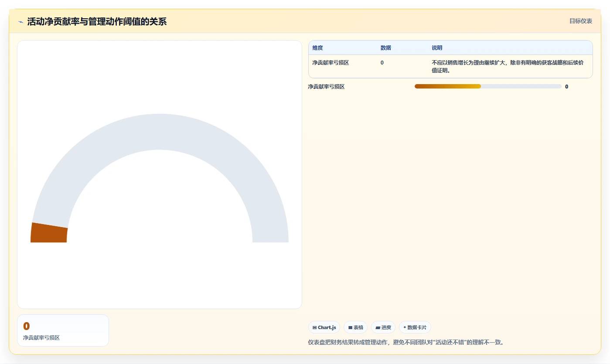610x364 pixels.
Task: Click the 净贡献率亏损区 progress bar
Action: click(x=488, y=86)
